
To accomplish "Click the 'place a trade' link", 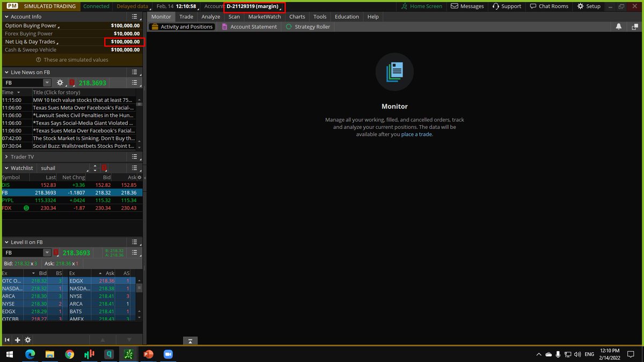I will (416, 134).
